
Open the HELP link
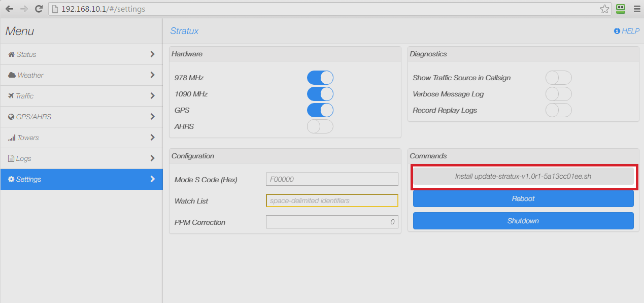627,31
